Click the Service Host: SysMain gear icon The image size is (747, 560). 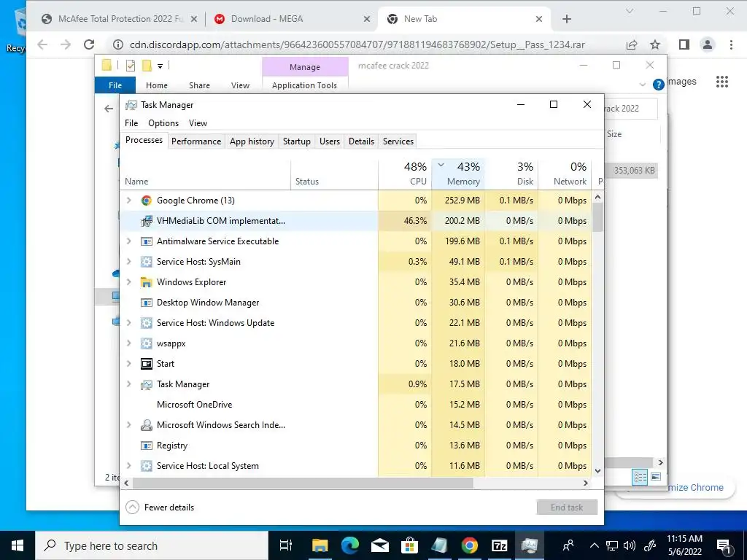pos(146,262)
